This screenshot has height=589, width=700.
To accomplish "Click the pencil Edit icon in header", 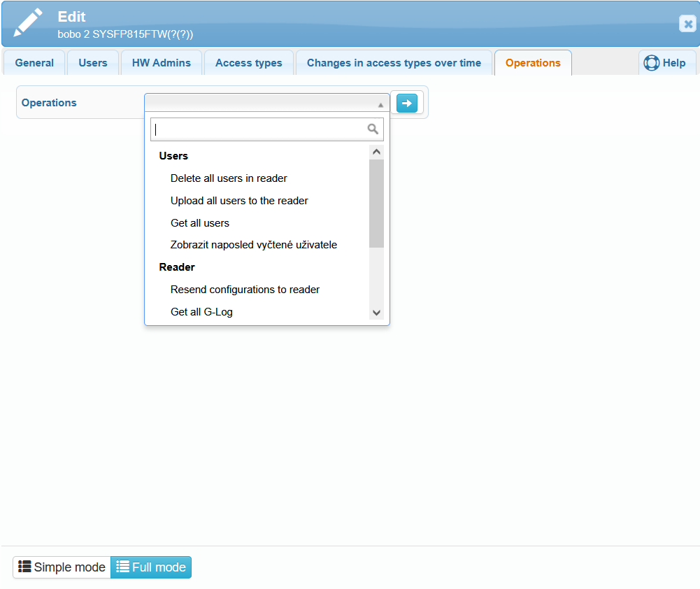I will click(x=28, y=24).
